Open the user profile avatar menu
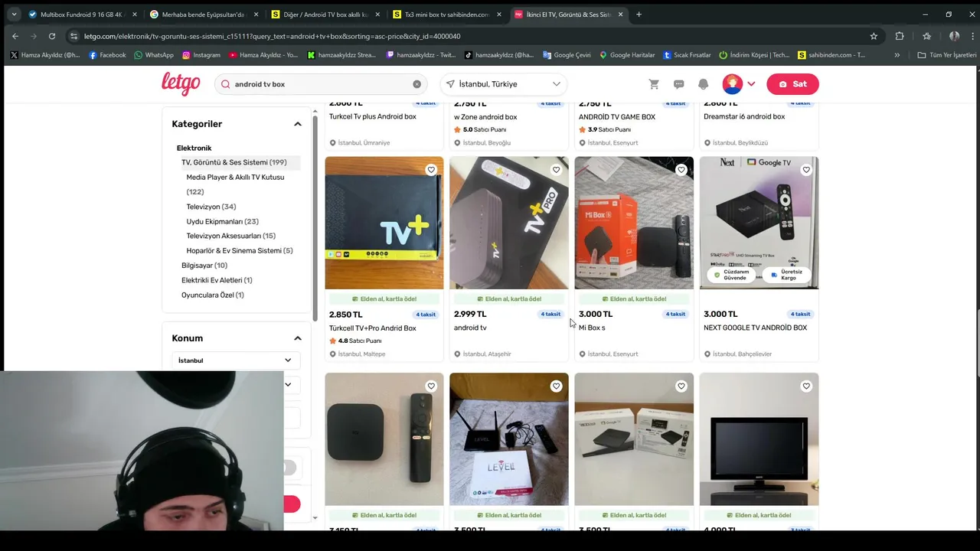The image size is (980, 551). [x=738, y=84]
